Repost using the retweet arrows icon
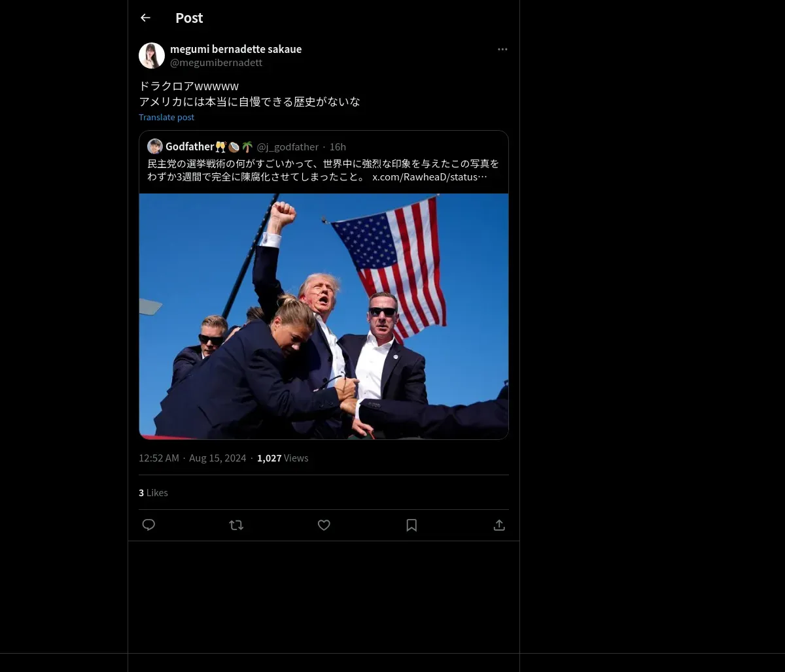 tap(236, 525)
